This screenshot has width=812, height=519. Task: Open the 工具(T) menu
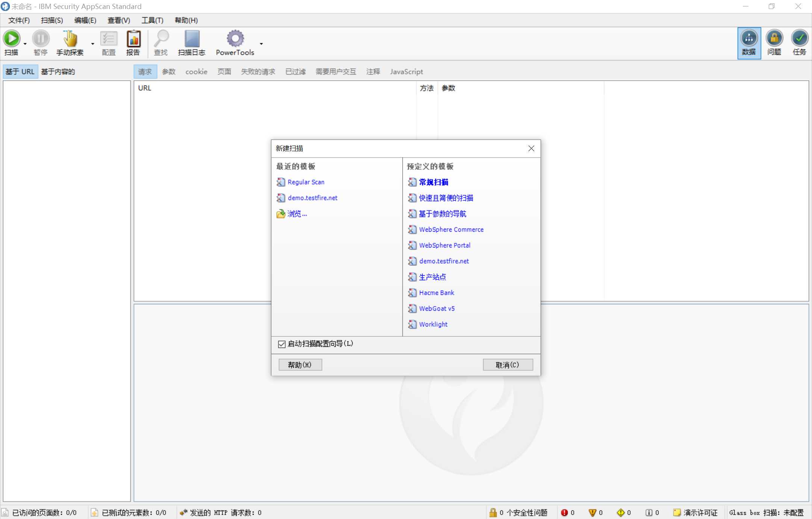(152, 20)
